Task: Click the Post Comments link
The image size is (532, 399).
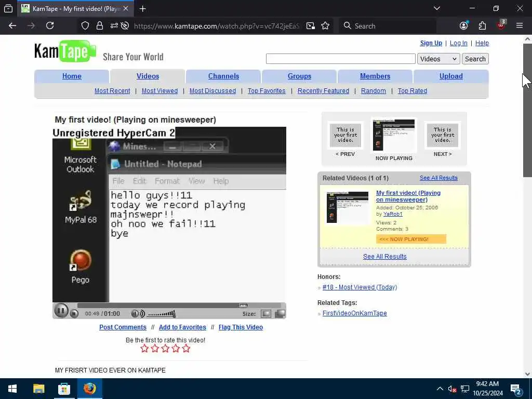Action: coord(123,327)
